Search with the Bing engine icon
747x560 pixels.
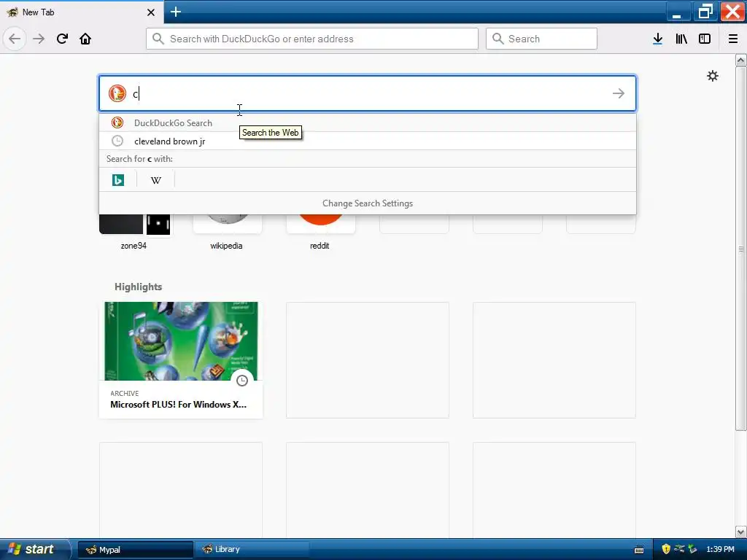click(117, 180)
